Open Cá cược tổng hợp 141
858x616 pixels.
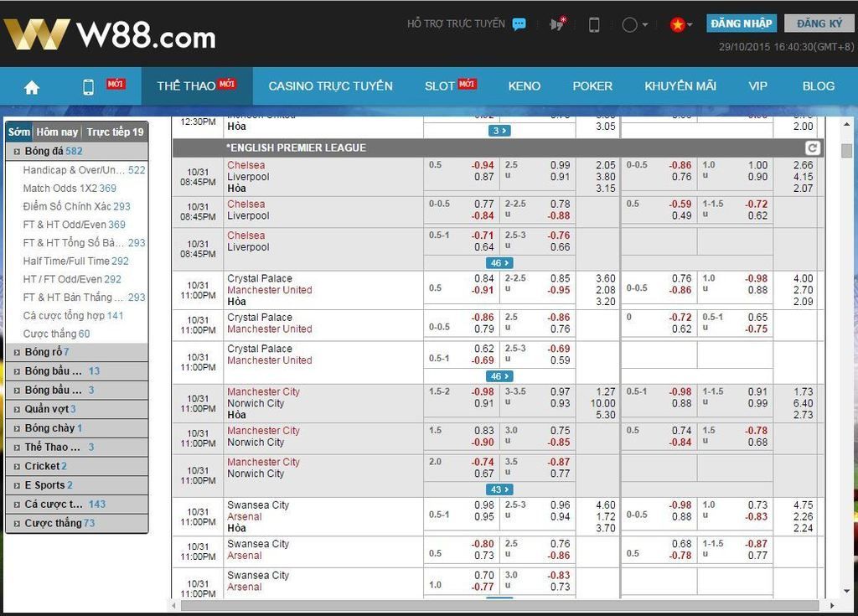tap(74, 315)
